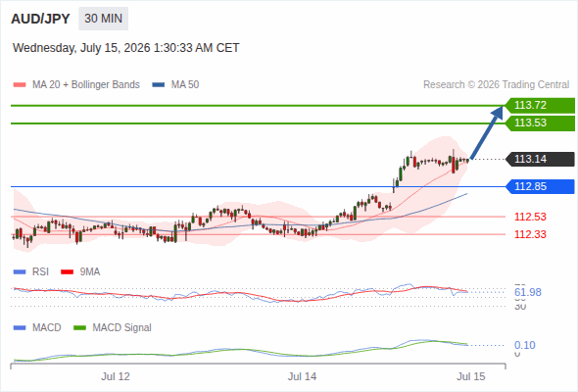Select the 112.85 pivot price tag
Viewport: 578px width, 392px height.
(x=540, y=186)
